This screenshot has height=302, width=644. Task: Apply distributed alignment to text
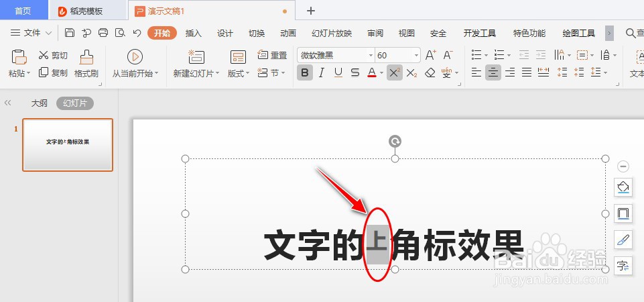pyautogui.click(x=543, y=73)
